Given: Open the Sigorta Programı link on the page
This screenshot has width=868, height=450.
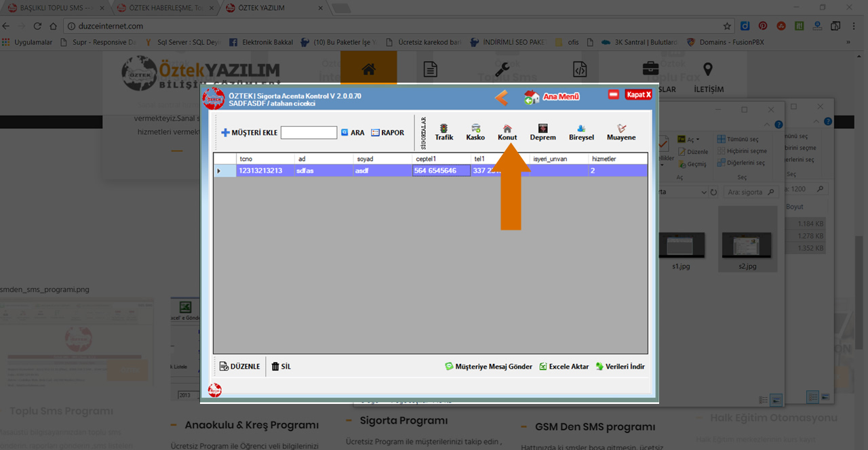Looking at the screenshot, I should pos(403,421).
